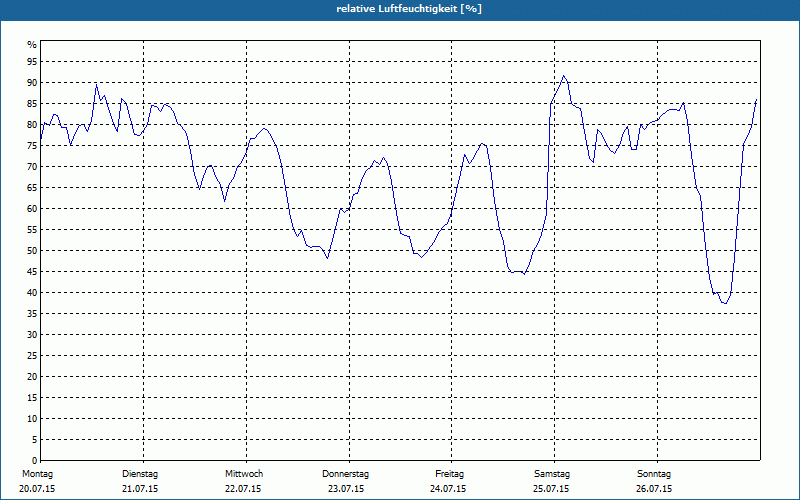
Task: Click the date '23.07.15'
Action: click(346, 489)
